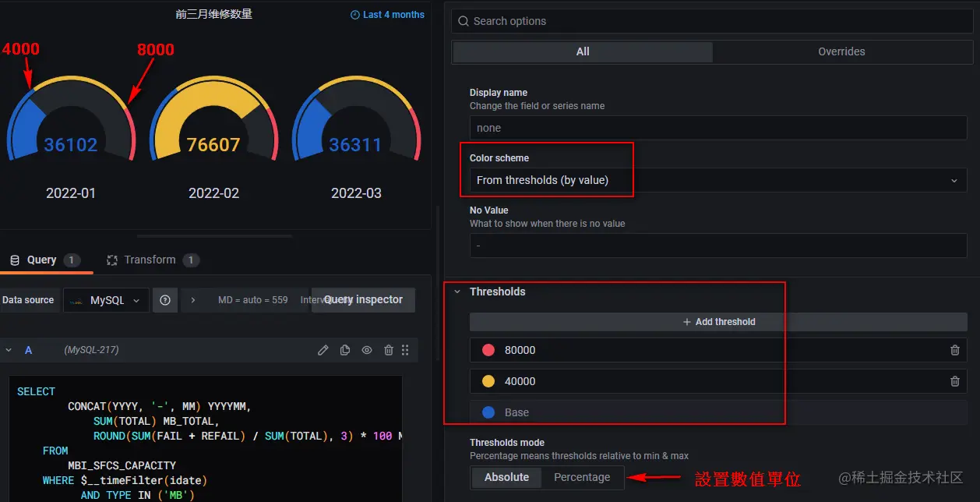
Task: Click the (MySQL-217) query label
Action: pyautogui.click(x=91, y=350)
